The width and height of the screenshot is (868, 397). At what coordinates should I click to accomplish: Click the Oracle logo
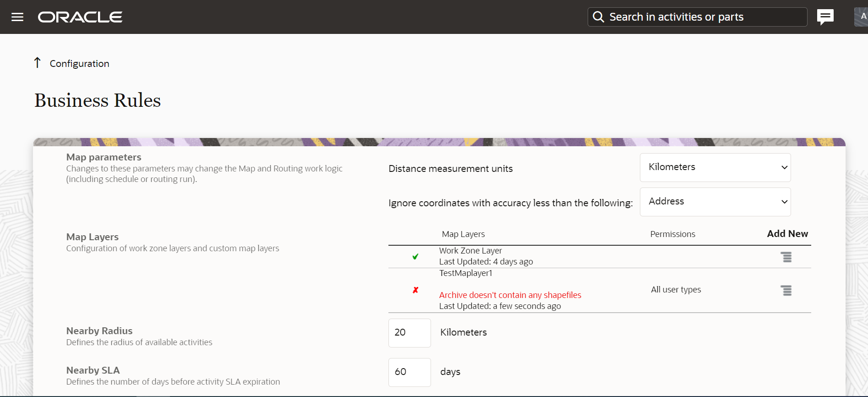coord(80,17)
